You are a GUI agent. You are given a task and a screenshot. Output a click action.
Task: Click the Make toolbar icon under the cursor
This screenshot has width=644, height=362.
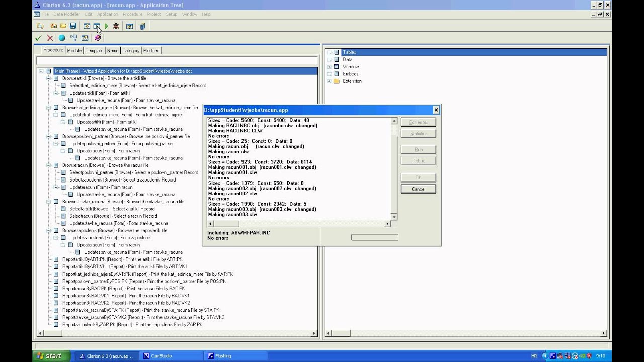[96, 26]
